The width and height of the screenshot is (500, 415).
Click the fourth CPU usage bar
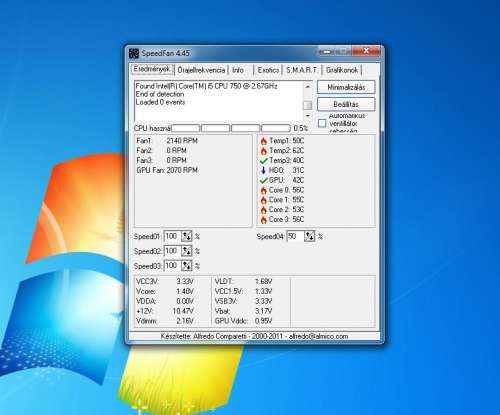click(276, 128)
